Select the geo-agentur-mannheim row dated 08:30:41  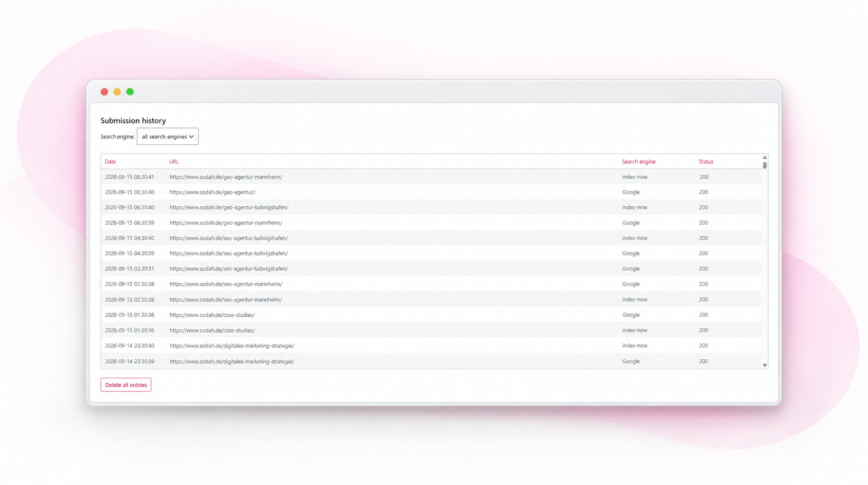431,177
